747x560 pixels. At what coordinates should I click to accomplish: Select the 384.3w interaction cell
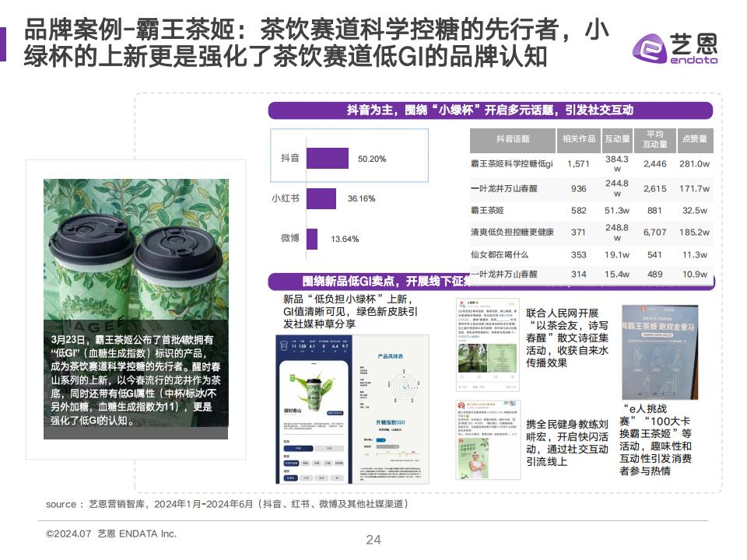click(x=617, y=164)
